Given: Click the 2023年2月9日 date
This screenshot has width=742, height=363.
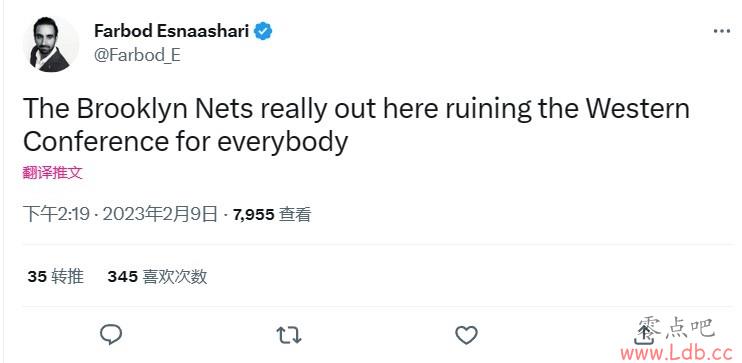Looking at the screenshot, I should point(160,215).
